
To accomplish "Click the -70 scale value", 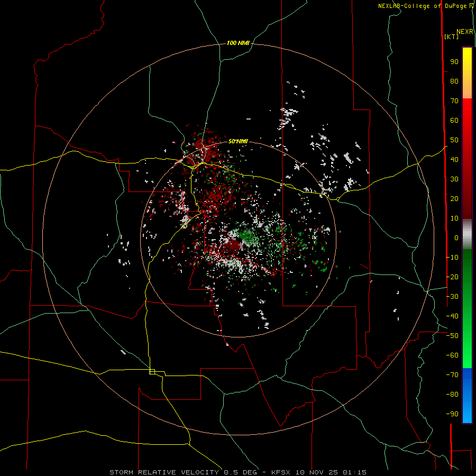I will pyautogui.click(x=452, y=375).
